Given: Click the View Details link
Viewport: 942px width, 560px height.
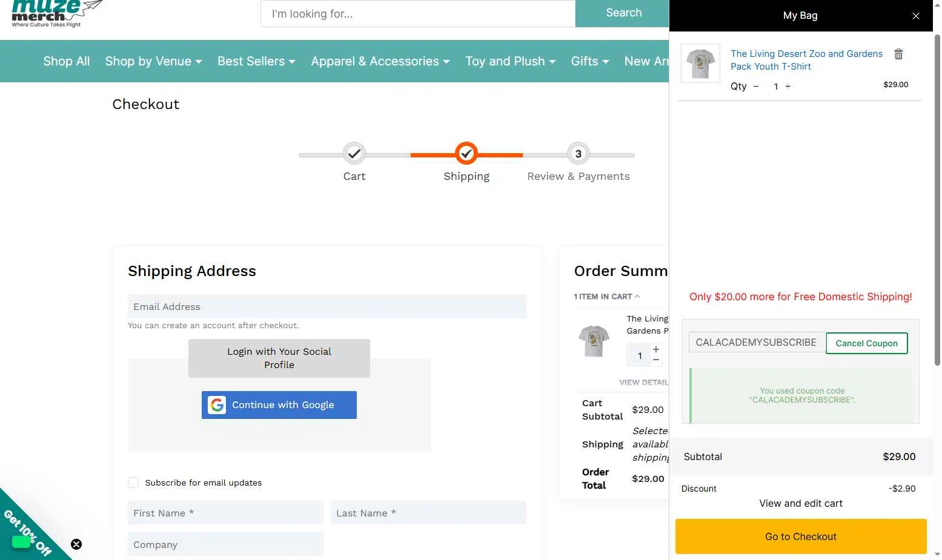Looking at the screenshot, I should 644,383.
